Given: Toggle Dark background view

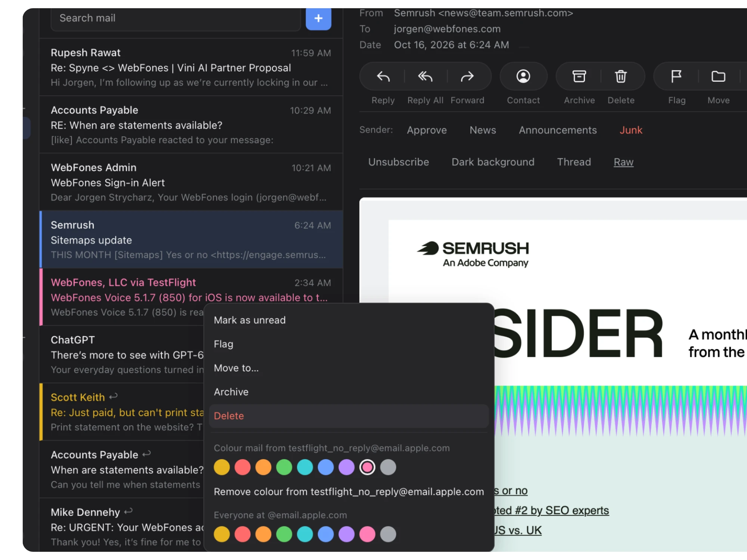Looking at the screenshot, I should tap(493, 162).
